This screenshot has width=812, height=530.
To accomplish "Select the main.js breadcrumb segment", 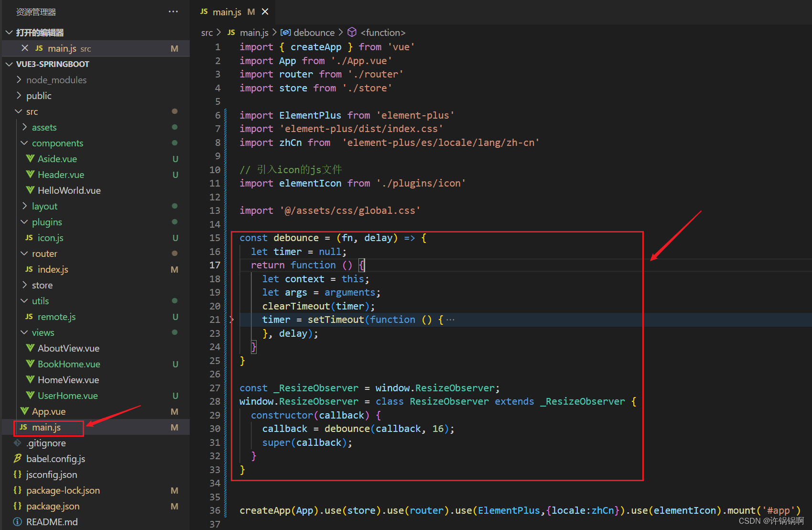I will [254, 33].
